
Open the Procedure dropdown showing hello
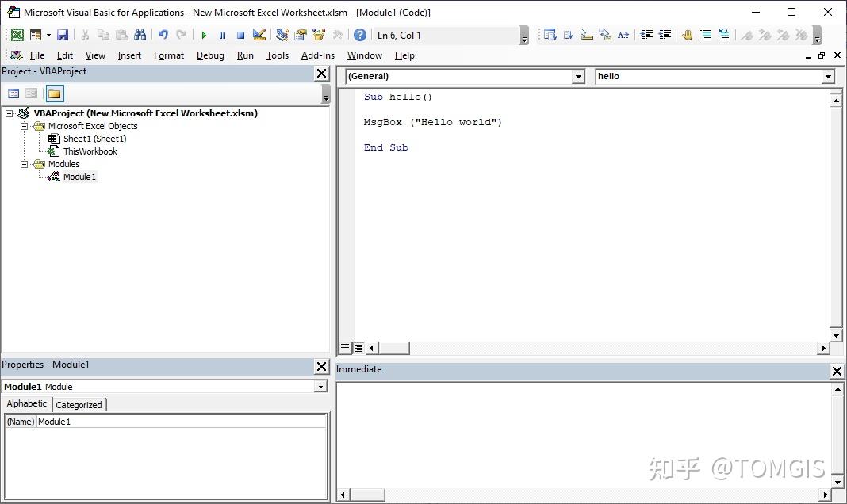coord(829,76)
